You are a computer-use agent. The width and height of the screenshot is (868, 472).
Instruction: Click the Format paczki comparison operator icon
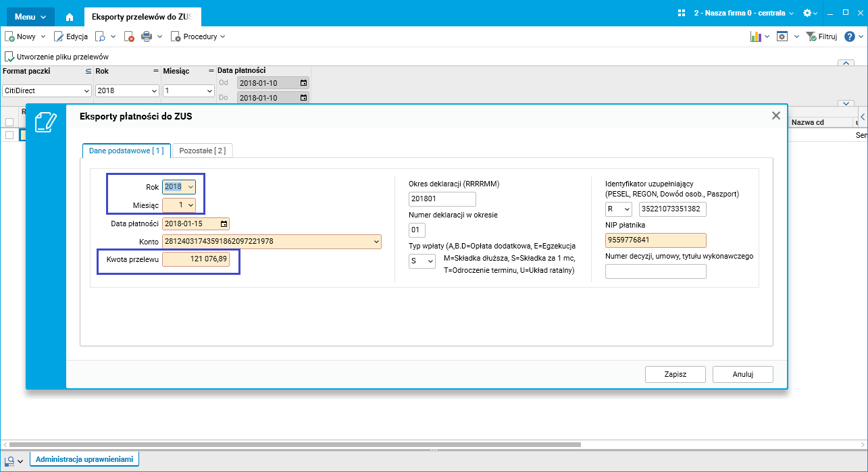point(88,70)
